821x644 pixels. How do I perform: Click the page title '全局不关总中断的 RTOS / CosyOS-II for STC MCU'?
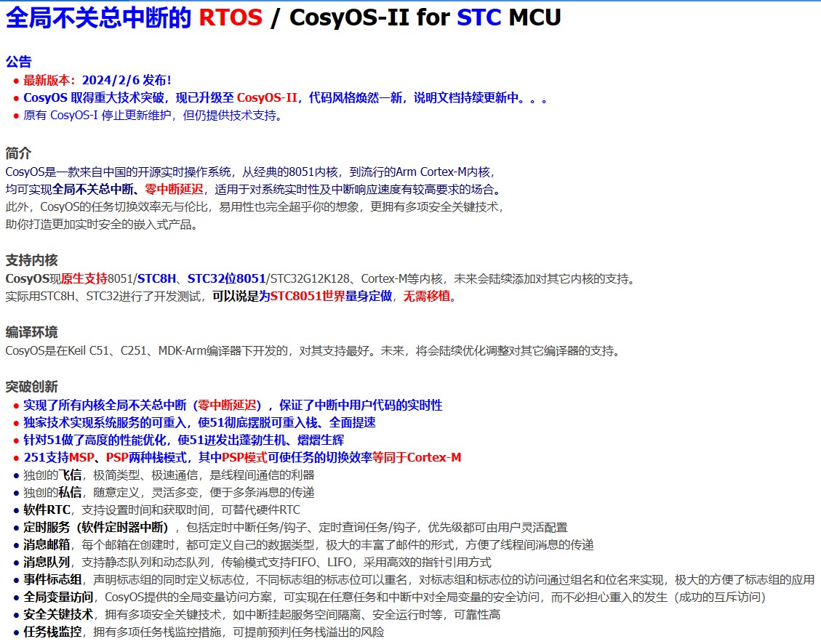tap(284, 17)
